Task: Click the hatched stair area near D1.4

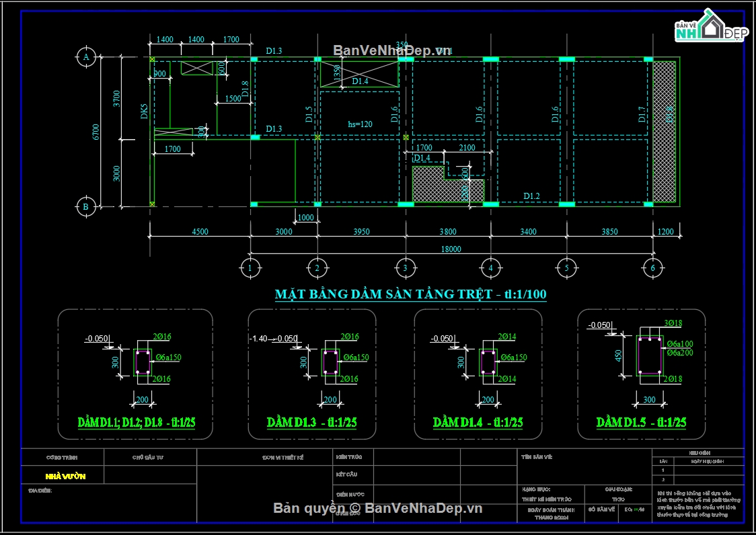Action: pyautogui.click(x=448, y=185)
